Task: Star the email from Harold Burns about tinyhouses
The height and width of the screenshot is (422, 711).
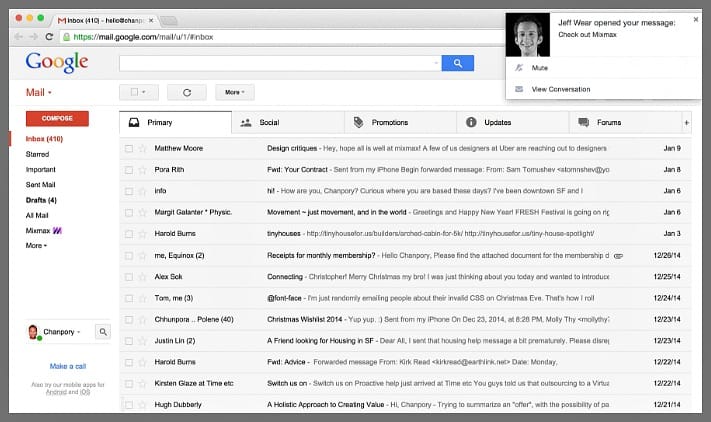Action: pyautogui.click(x=142, y=233)
